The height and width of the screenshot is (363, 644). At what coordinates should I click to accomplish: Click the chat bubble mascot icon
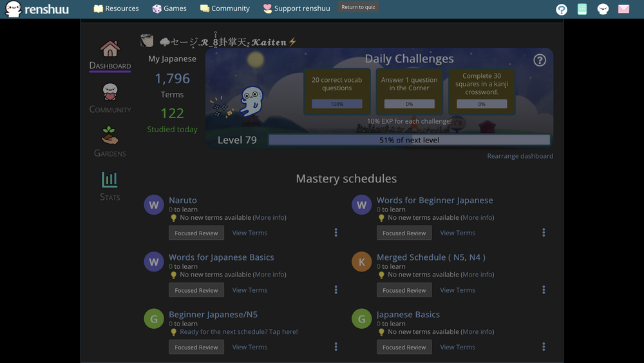(603, 9)
